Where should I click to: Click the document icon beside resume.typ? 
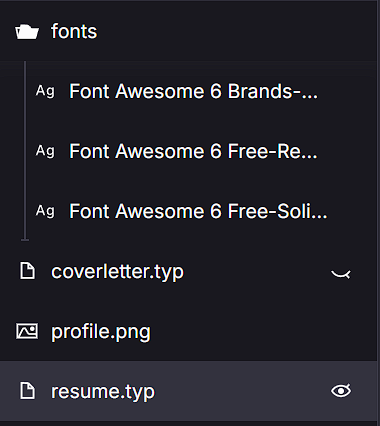tap(27, 391)
